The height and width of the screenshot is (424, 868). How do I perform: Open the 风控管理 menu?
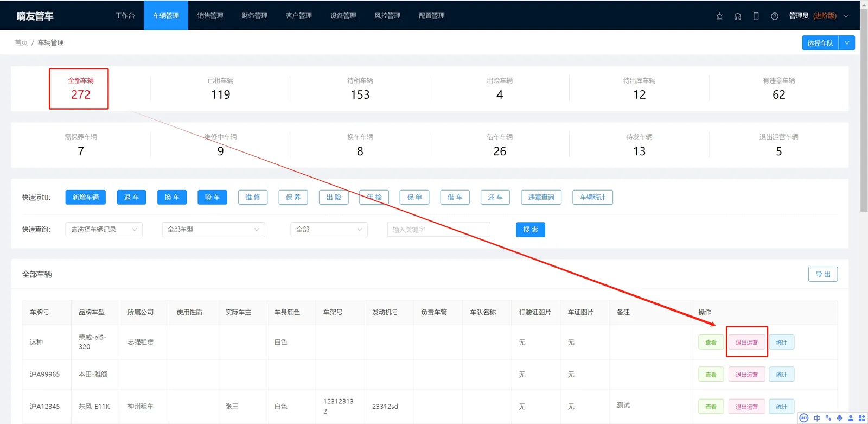click(387, 16)
